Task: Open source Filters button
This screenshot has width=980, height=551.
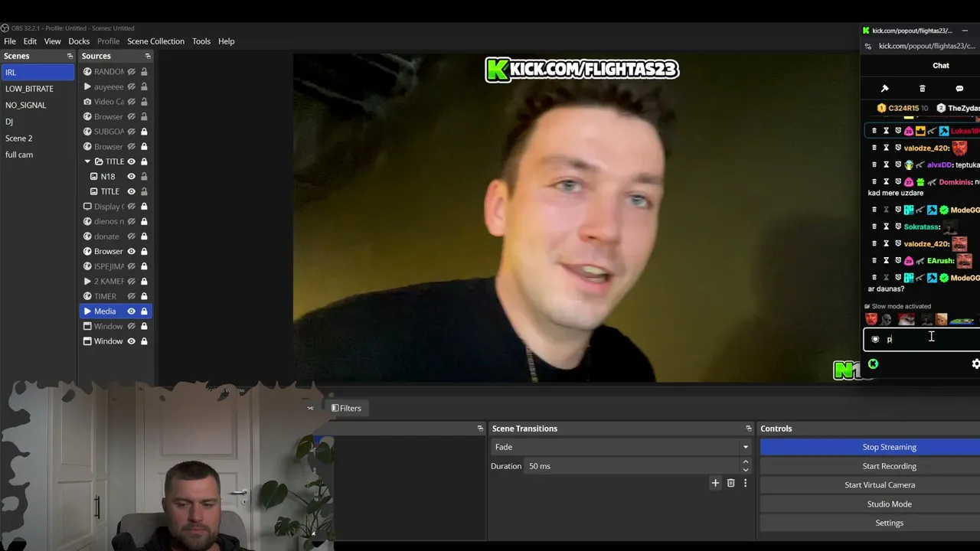Action: (346, 408)
